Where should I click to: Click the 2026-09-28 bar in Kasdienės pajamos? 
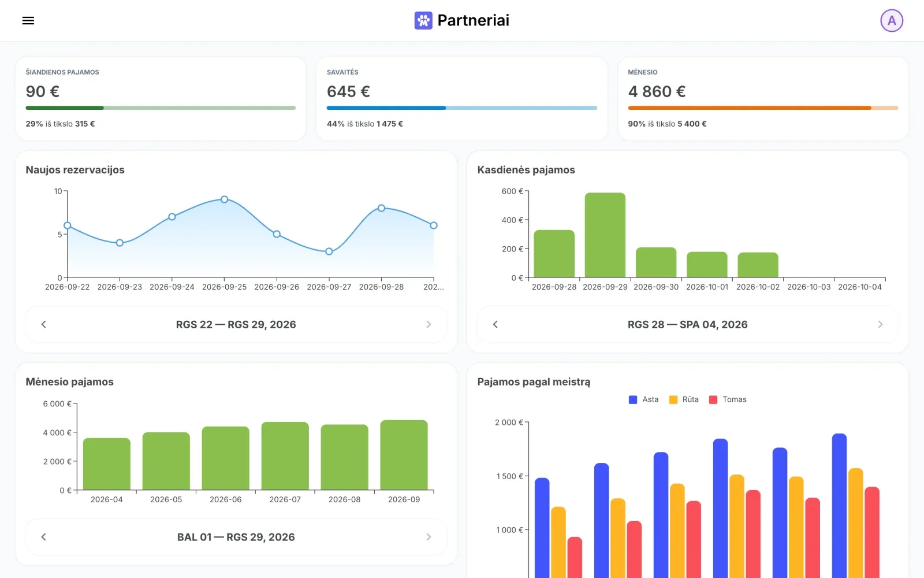554,254
